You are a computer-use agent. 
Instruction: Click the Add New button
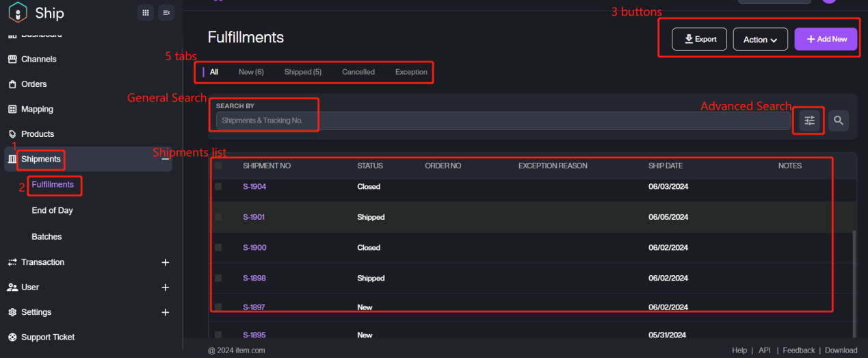[826, 39]
